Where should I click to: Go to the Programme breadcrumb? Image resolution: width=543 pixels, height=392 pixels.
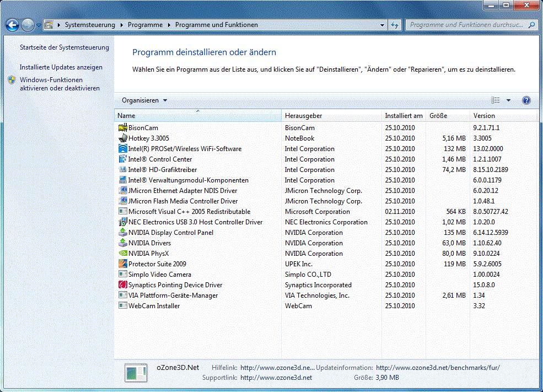click(x=145, y=25)
